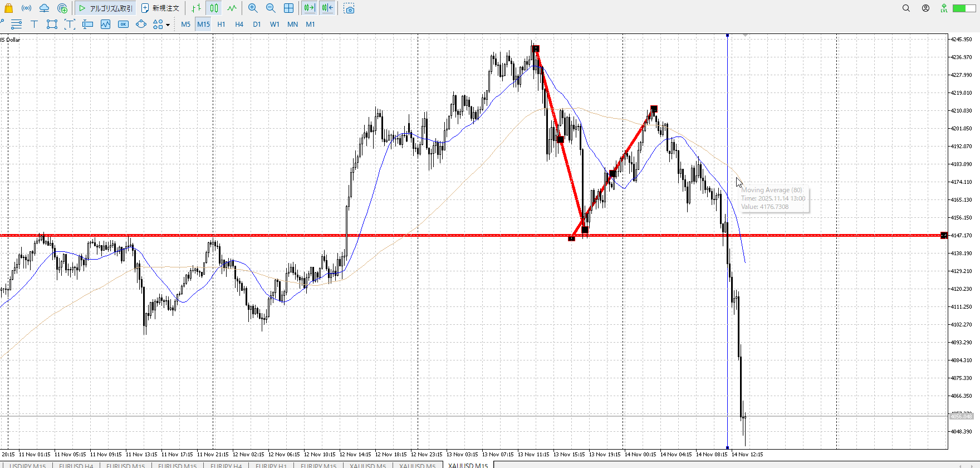The image size is (980, 468).
Task: Open the market shopping bag icon
Action: [x=8, y=8]
